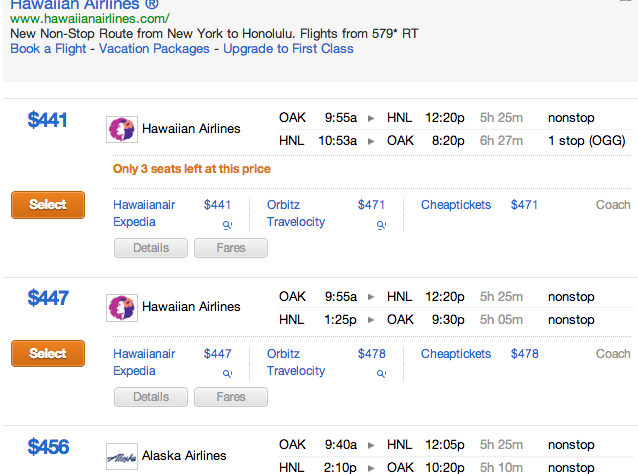Viewport: 638px width, 474px height.
Task: Click the $456 Alaska Airlines price
Action: [48, 447]
